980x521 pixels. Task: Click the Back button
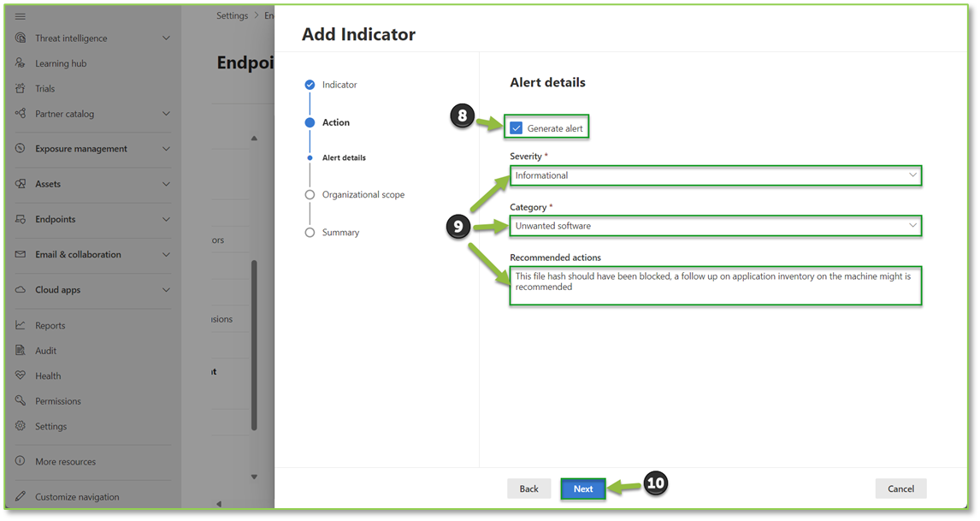(x=528, y=488)
